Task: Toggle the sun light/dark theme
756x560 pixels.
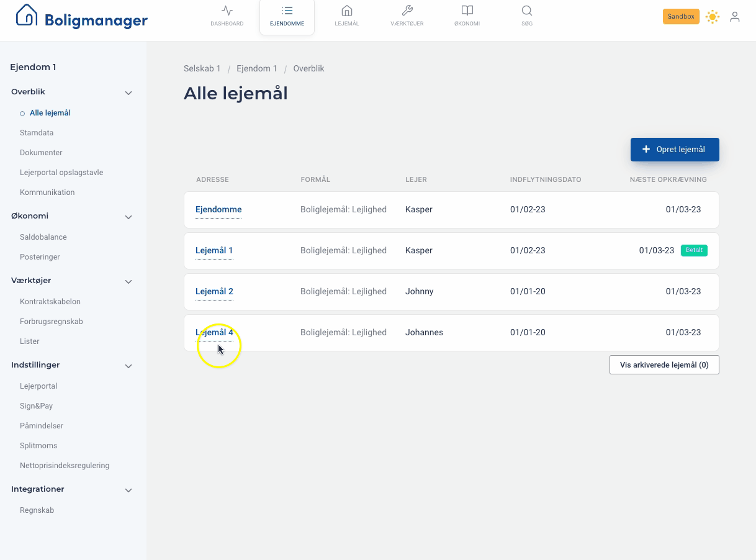Action: (713, 17)
